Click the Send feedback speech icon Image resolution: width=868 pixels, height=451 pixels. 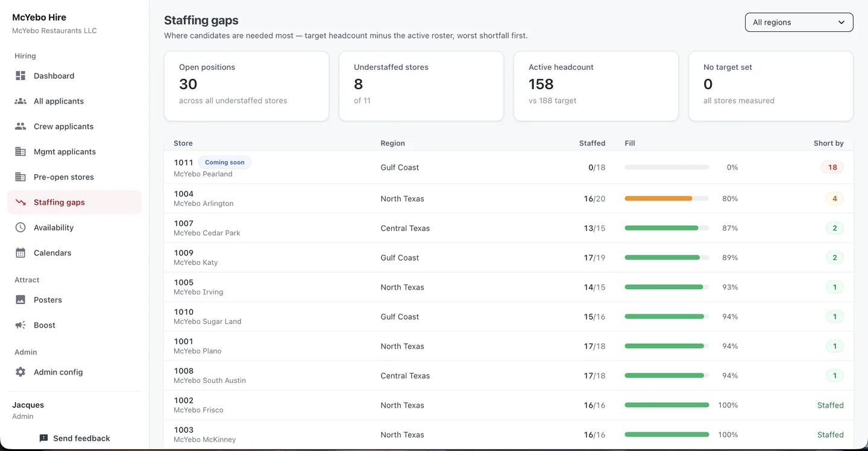pos(43,438)
